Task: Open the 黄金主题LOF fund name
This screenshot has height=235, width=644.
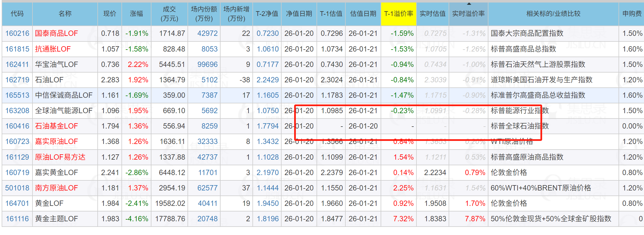Action: [56, 219]
